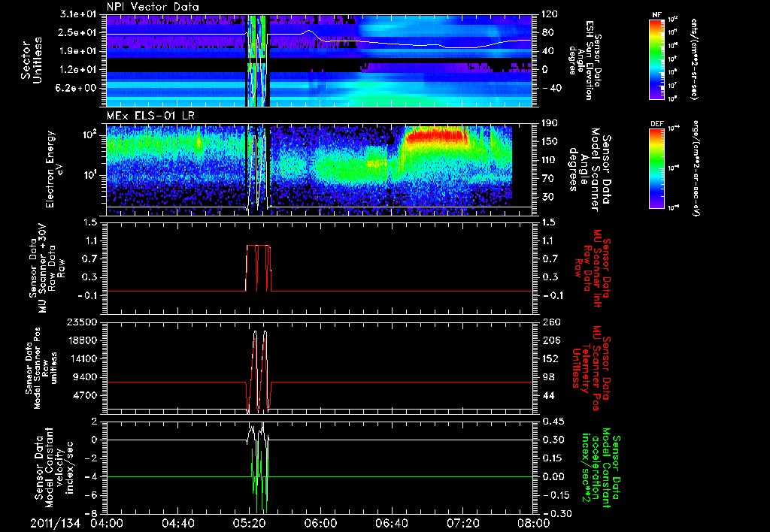This screenshot has width=770, height=532.
Task: Click the NF color bar unit label
Action: 694,59
